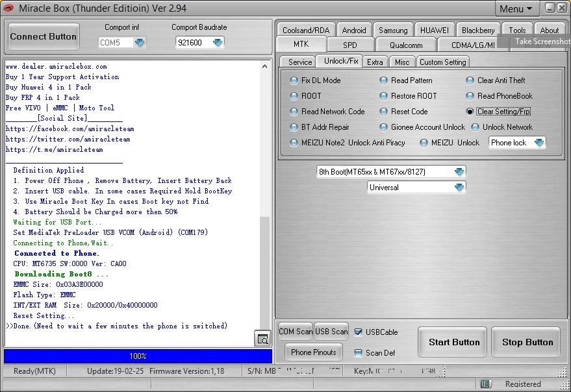This screenshot has width=571, height=392.
Task: Click the www.dealer.amiraclebox.com log line
Action: [x=56, y=67]
